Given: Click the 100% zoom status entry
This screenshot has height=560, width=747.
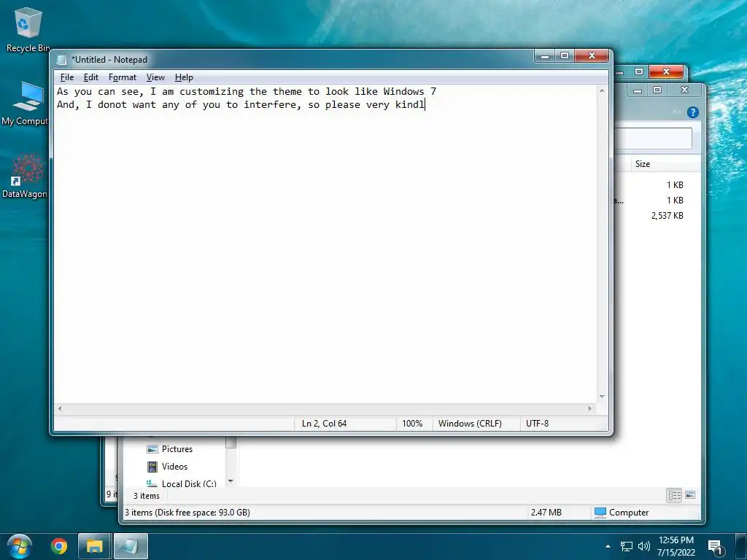Looking at the screenshot, I should pyautogui.click(x=412, y=424).
